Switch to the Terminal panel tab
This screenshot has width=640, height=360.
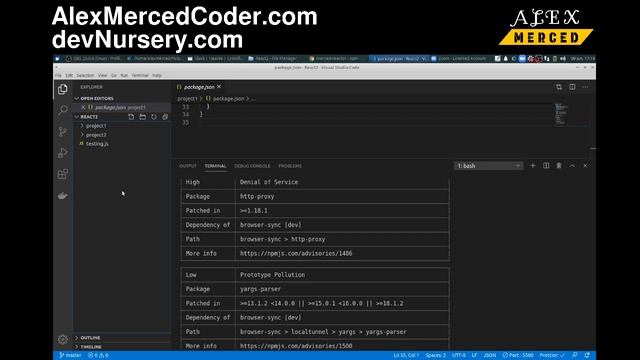click(216, 166)
